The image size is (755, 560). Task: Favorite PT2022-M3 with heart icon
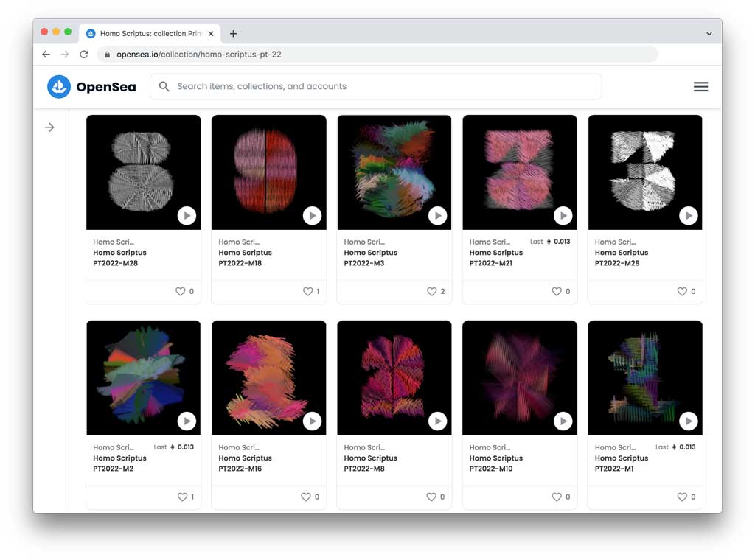click(x=432, y=291)
